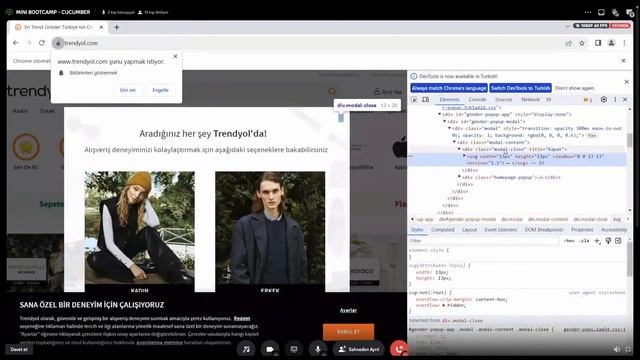640x360 pixels.
Task: Expand the homepage-popup div node
Action: coord(459,177)
